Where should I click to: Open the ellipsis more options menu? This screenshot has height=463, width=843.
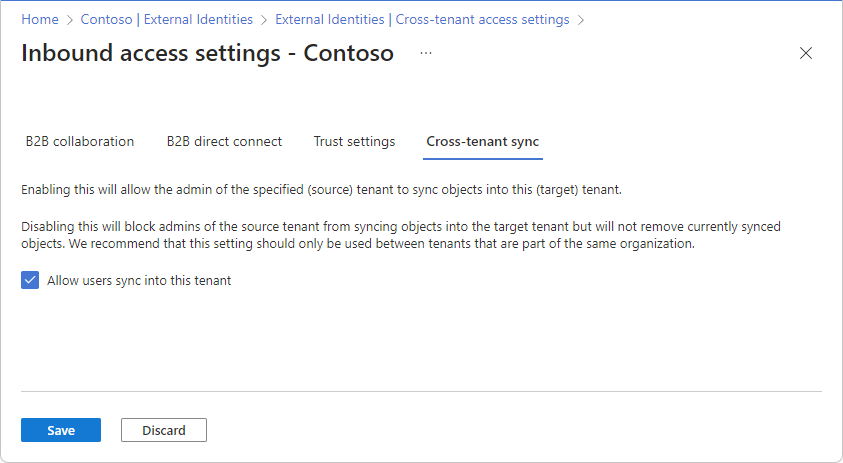click(x=426, y=53)
